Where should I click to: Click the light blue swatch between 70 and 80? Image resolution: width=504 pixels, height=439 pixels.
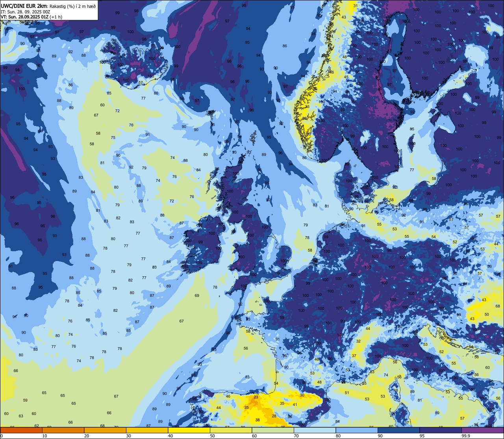(x=315, y=430)
